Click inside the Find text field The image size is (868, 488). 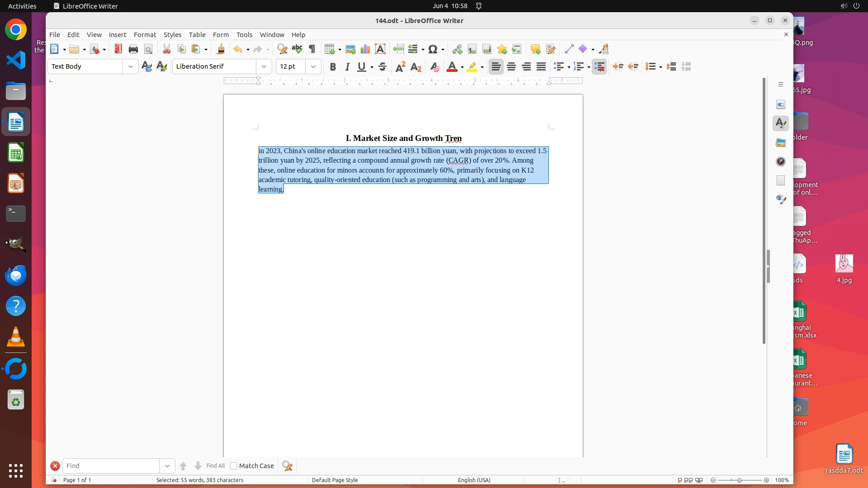(x=111, y=466)
